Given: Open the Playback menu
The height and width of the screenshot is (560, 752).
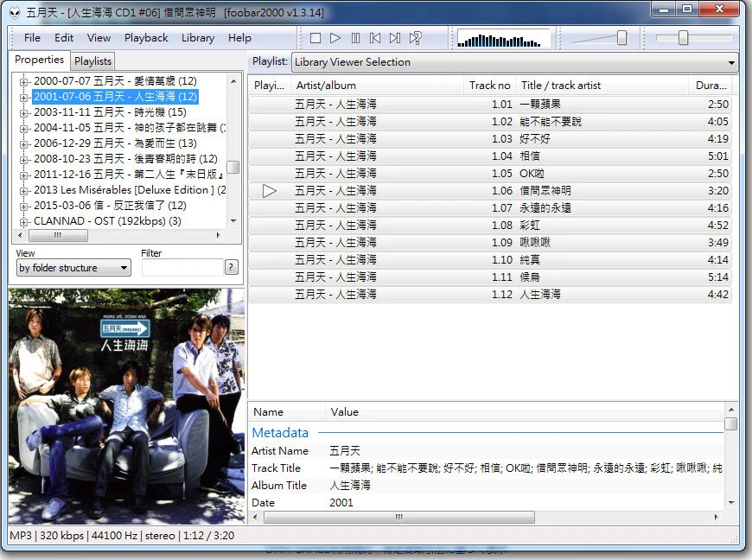Looking at the screenshot, I should click(146, 38).
